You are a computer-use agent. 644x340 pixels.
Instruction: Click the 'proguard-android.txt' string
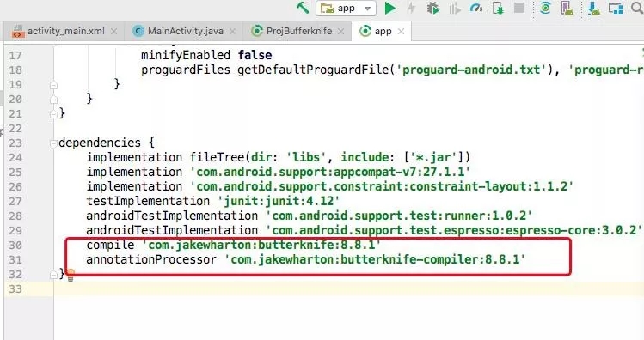point(470,70)
